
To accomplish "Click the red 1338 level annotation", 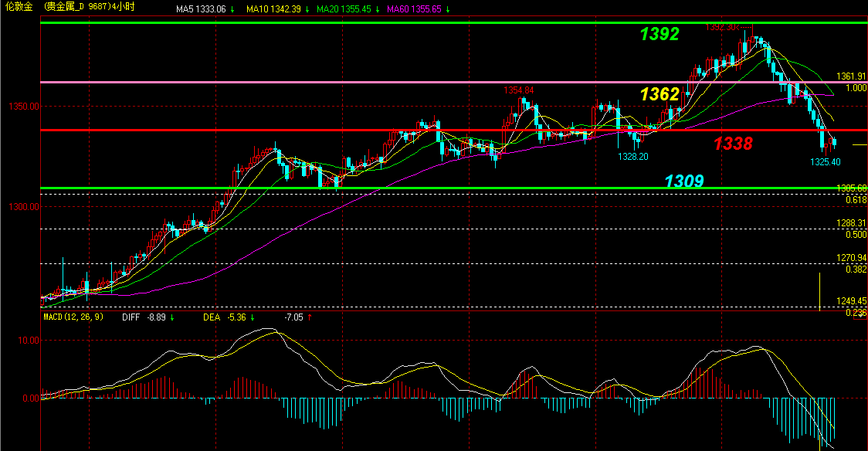I will [732, 143].
